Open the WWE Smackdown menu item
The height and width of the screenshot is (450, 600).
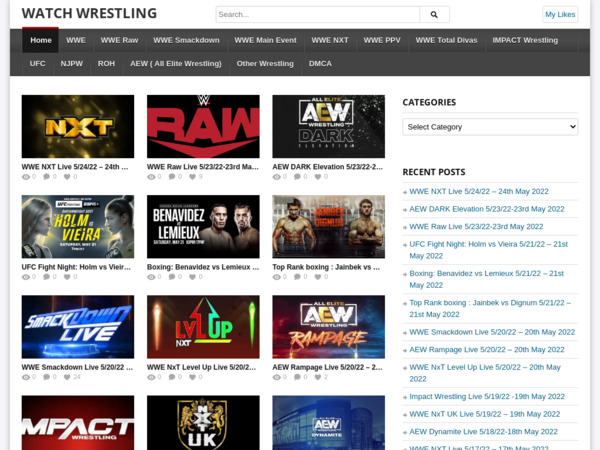click(x=186, y=41)
